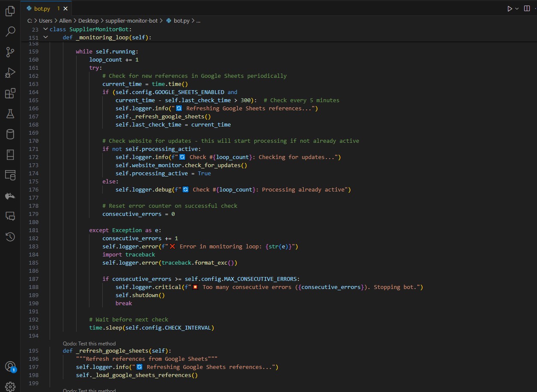This screenshot has height=392, width=537.
Task: Click 'self.website_monitor.check_for_updates()' call
Action: 181,165
